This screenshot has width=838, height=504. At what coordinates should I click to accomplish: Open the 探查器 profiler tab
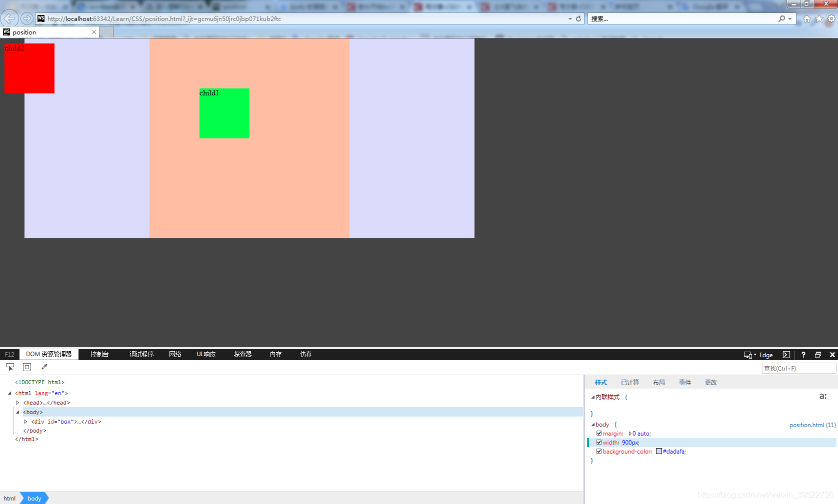click(242, 354)
